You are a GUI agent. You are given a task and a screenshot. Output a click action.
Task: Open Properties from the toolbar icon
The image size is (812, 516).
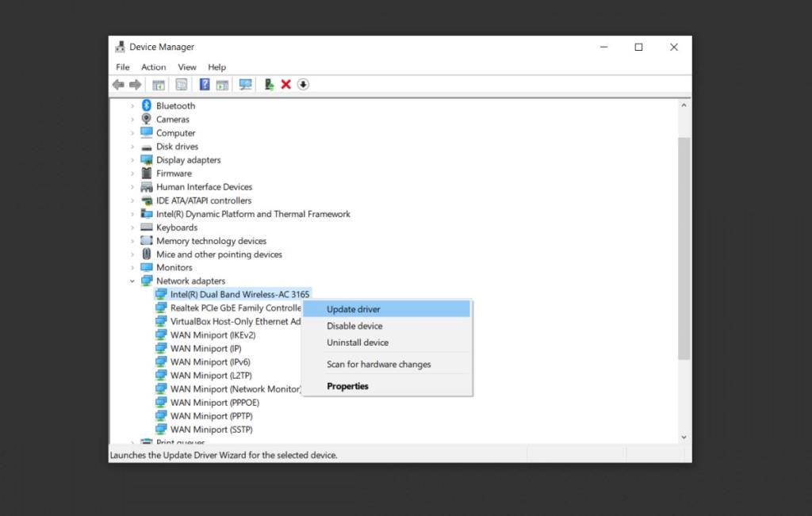(x=179, y=84)
